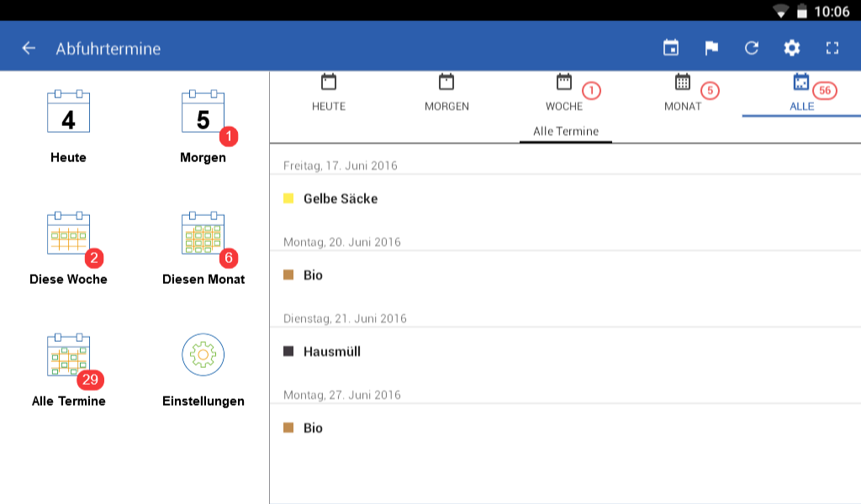The image size is (861, 504).
Task: Click the brown Bio square for 27. Juni
Action: click(x=288, y=428)
